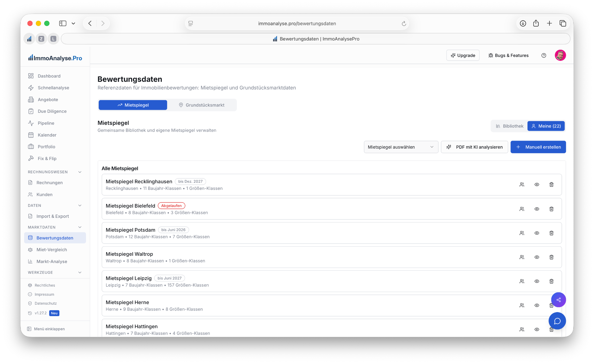Toggle the Safari sidebar icon
Screen dimensions: 594x364
pos(63,23)
